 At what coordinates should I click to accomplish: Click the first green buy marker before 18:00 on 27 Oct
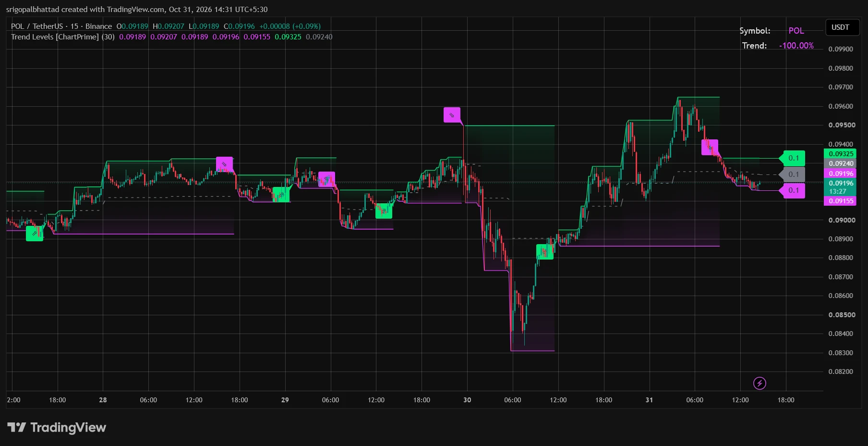click(35, 234)
